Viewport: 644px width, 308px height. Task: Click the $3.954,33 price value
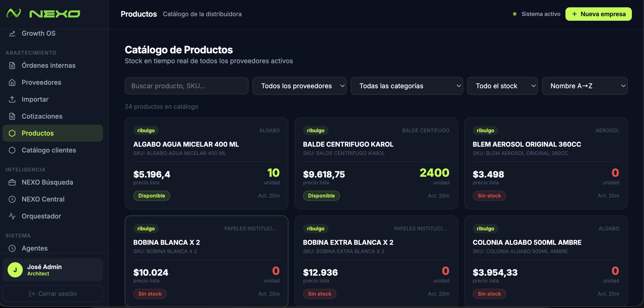495,273
